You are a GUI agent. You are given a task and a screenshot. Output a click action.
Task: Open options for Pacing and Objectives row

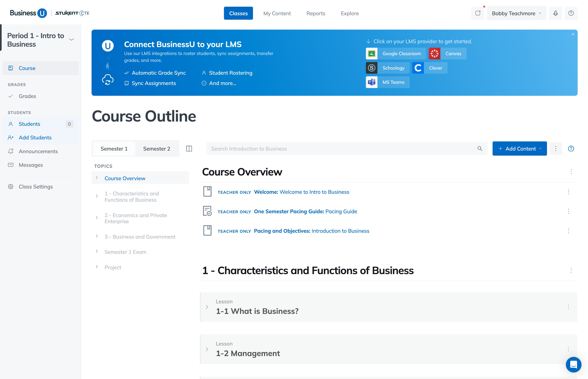coord(569,231)
